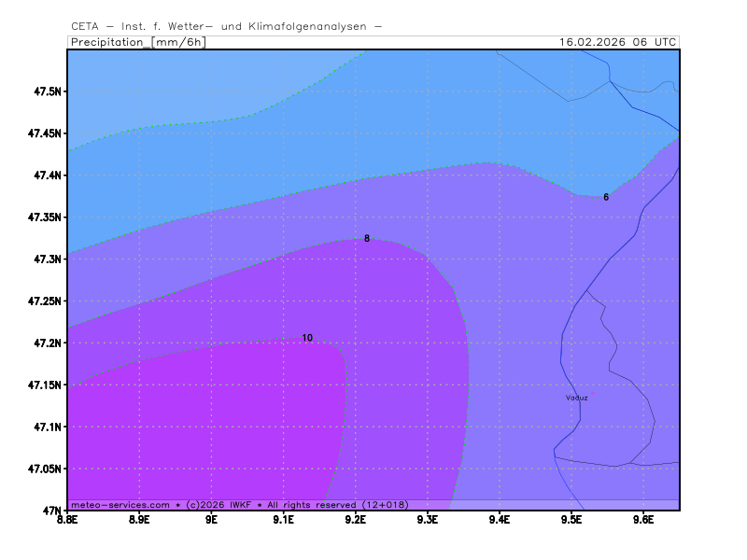Click the 9.2E longitude axis label

point(355,520)
